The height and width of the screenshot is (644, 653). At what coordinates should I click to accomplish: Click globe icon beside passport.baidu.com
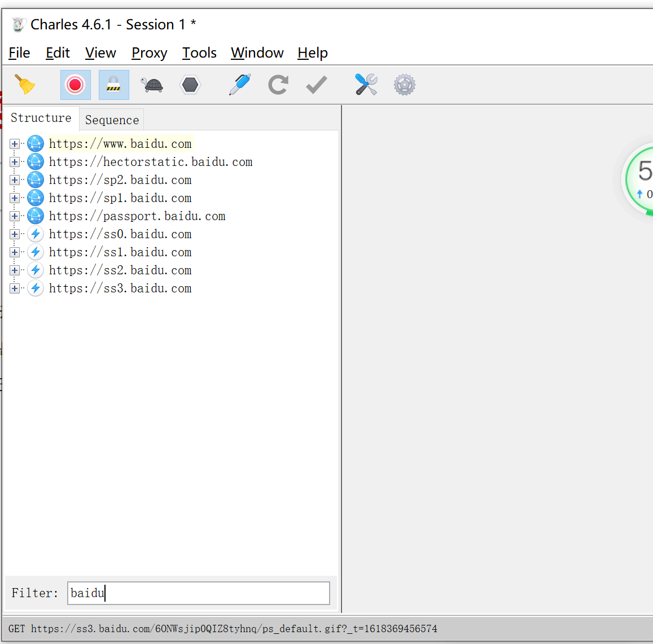(36, 216)
